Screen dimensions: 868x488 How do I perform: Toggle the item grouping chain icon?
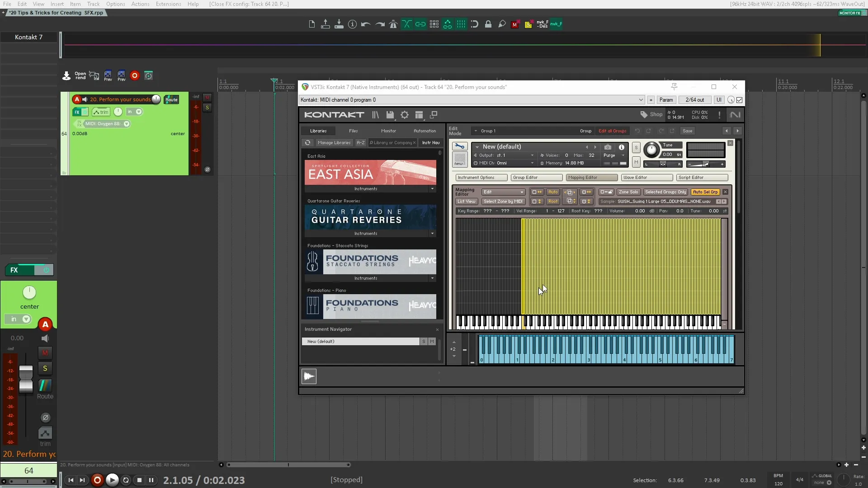coord(420,24)
